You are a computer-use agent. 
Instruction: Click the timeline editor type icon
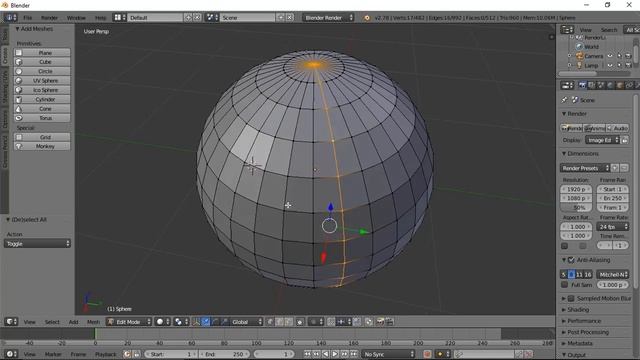pos(11,354)
